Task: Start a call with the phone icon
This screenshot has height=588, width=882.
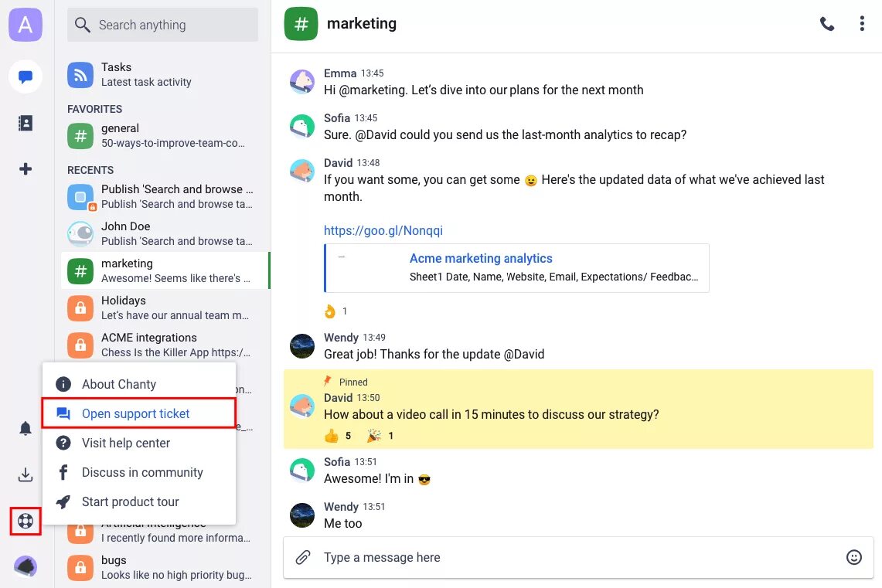Action: point(827,24)
